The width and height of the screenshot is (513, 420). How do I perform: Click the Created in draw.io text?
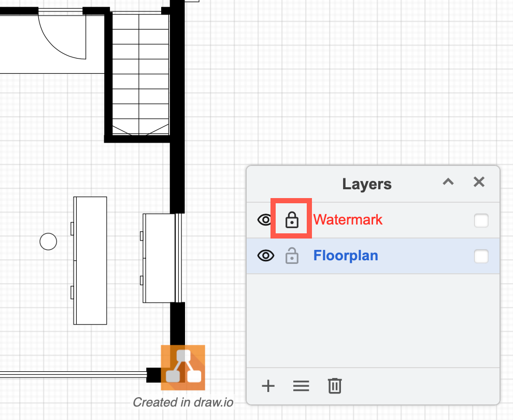point(183,402)
